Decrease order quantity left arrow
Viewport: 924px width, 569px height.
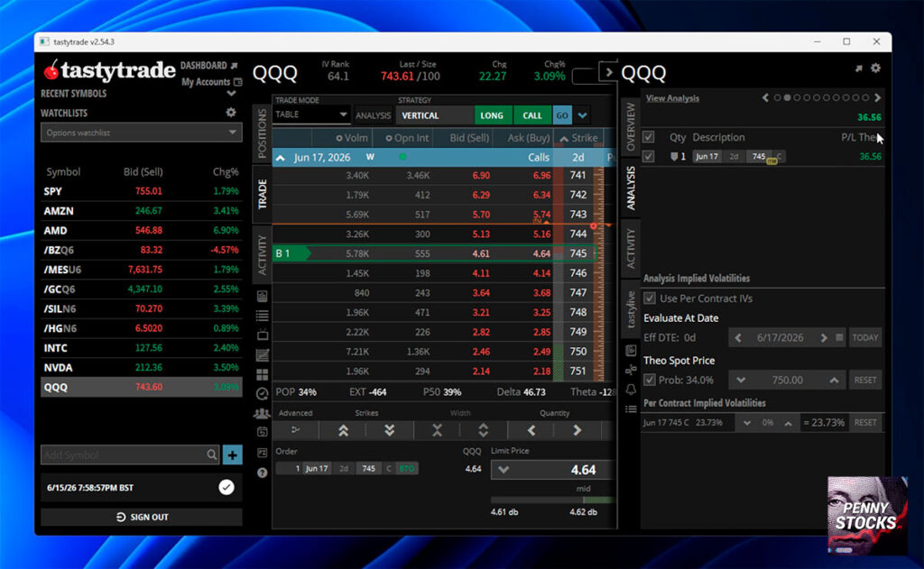tap(531, 430)
